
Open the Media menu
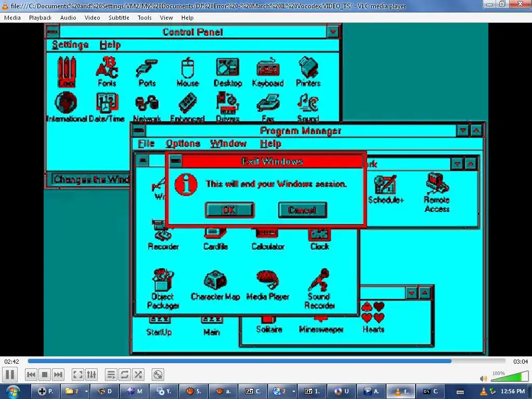(x=12, y=18)
